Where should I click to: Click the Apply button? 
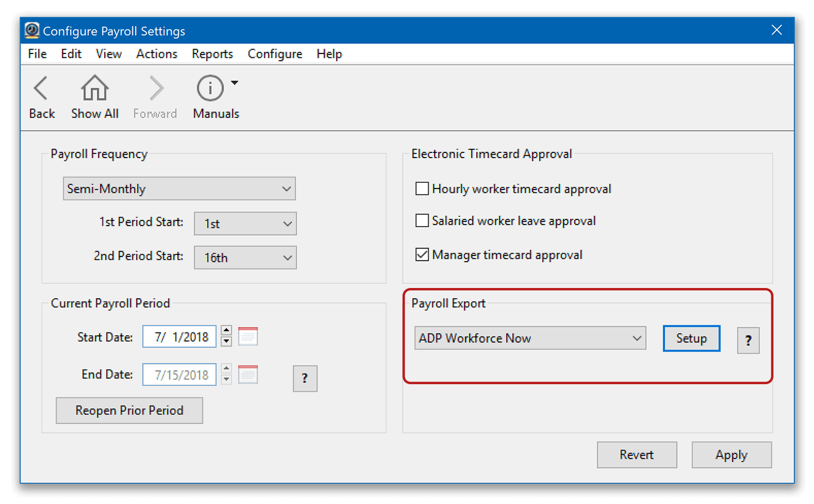click(x=731, y=454)
